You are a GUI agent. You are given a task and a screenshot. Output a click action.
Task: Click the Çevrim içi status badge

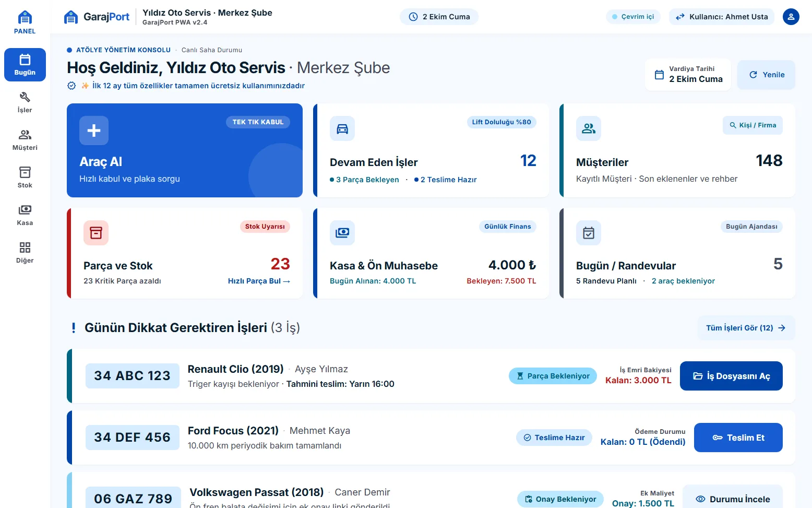pos(633,17)
